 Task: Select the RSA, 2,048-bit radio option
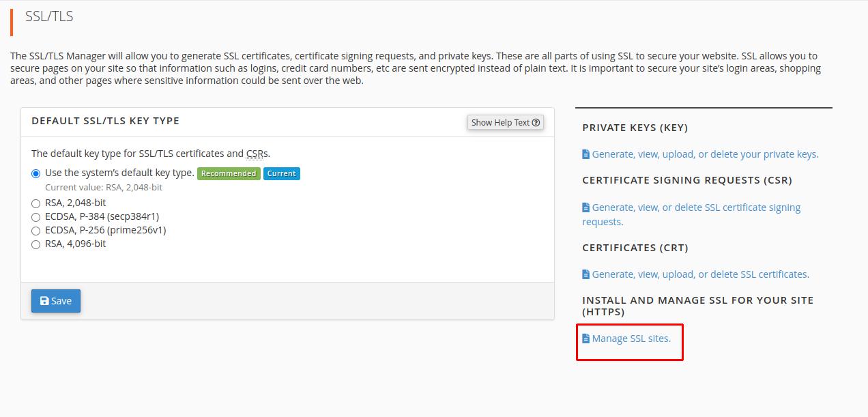pos(36,203)
